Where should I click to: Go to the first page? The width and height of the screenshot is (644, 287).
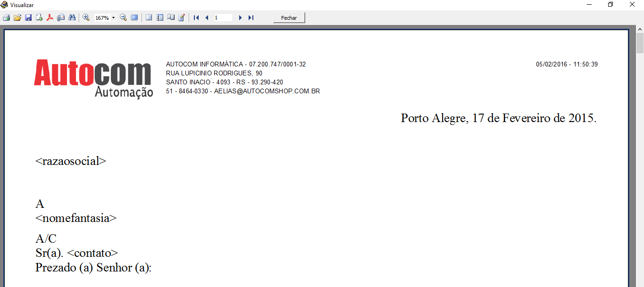[x=196, y=17]
